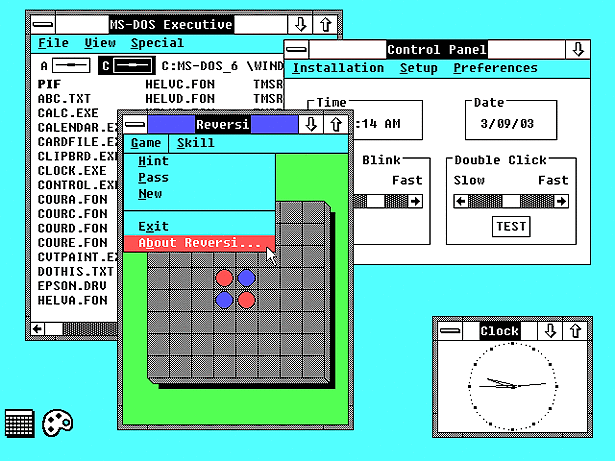This screenshot has width=615, height=461.
Task: Select the PIF directory entry
Action: (49, 84)
